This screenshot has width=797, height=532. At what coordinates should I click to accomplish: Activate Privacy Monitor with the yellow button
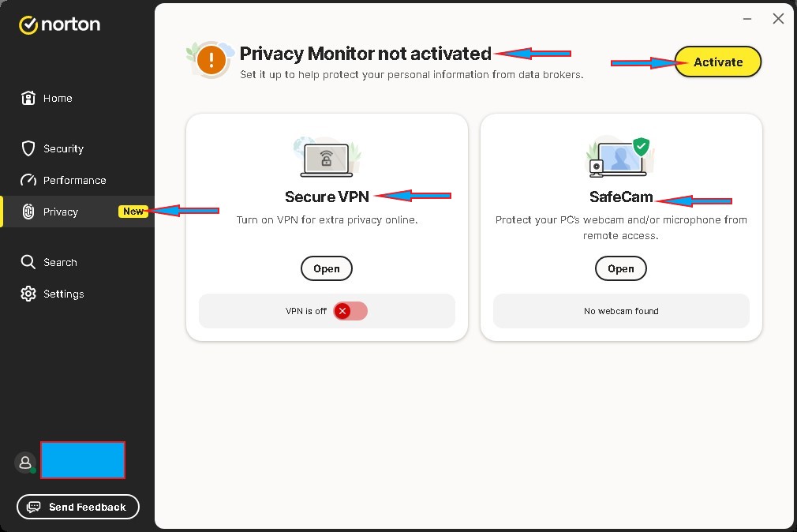coord(717,62)
